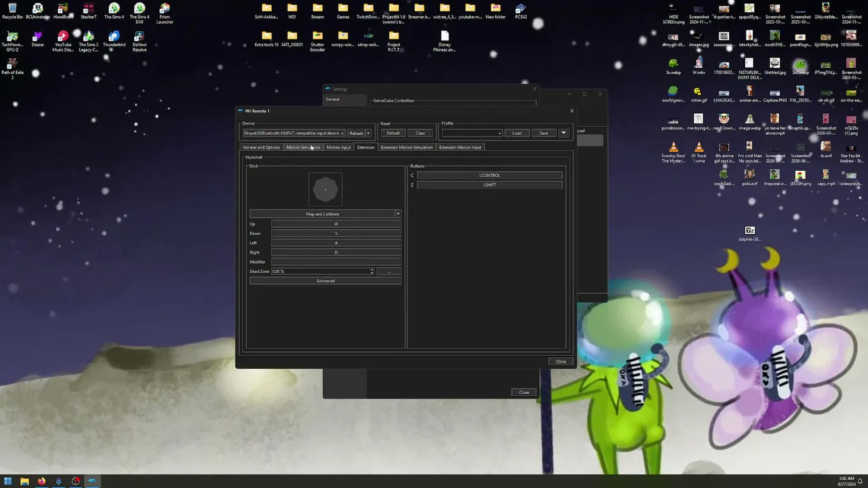Click the Dolphin emulator taskbar icon
Image resolution: width=868 pixels, height=488 pixels.
[92, 481]
